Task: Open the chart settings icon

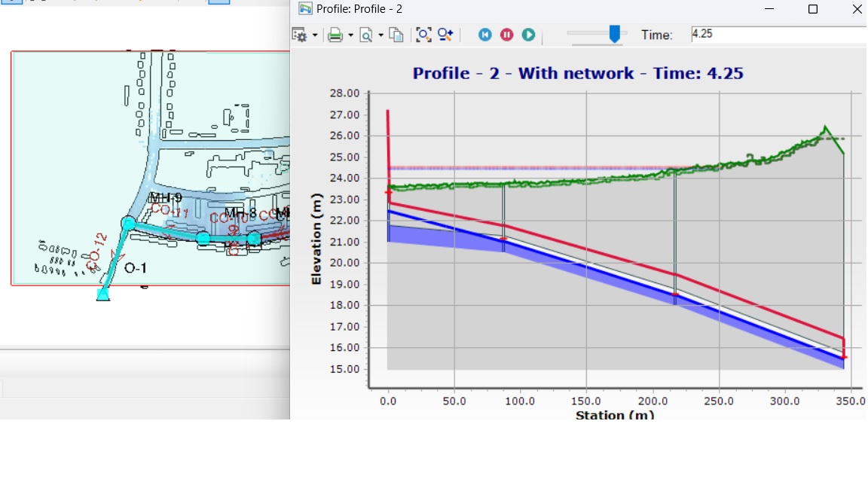Action: tap(300, 35)
